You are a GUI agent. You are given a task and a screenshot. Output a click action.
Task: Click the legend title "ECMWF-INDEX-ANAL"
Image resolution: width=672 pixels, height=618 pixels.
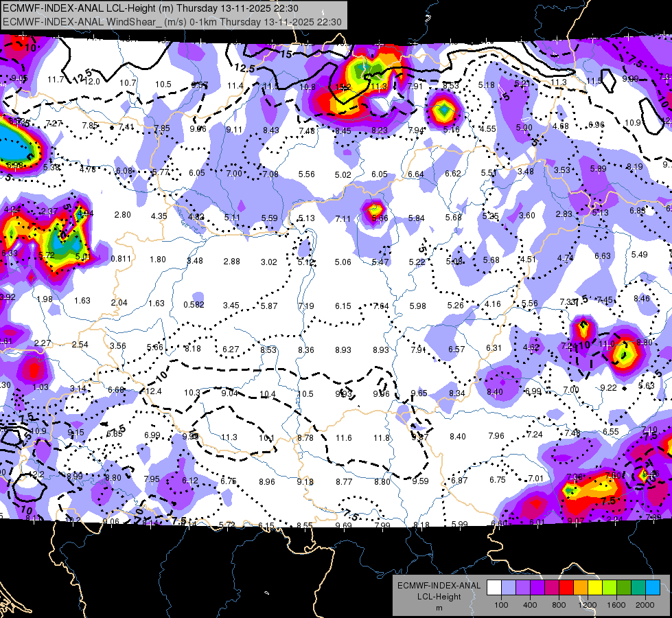click(439, 586)
